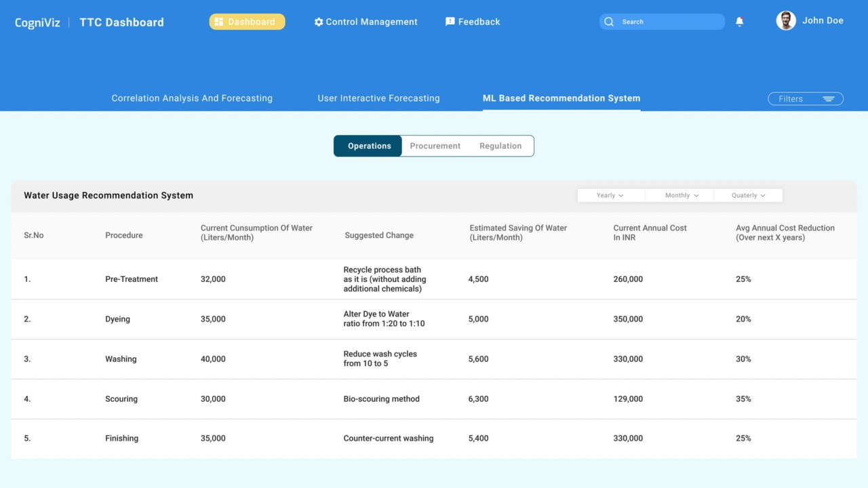Select the Scouring procedure row
Viewport: 868px width, 488px height.
pyautogui.click(x=434, y=399)
